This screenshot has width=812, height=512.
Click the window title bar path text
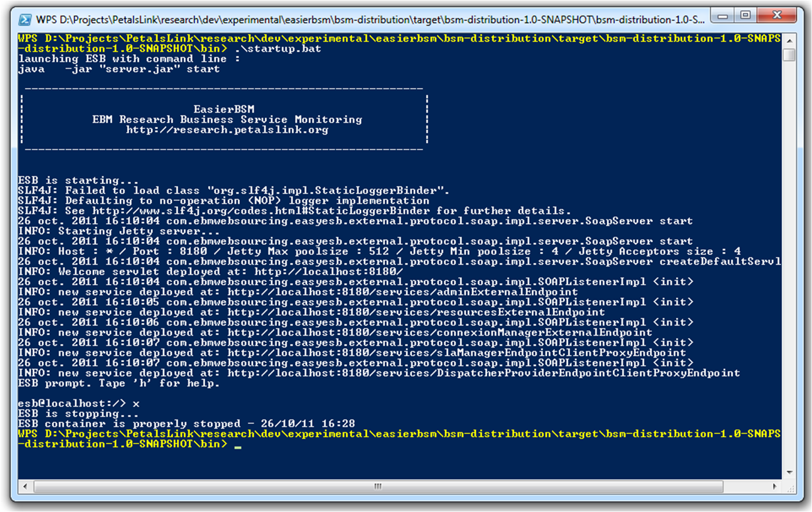tap(370, 20)
